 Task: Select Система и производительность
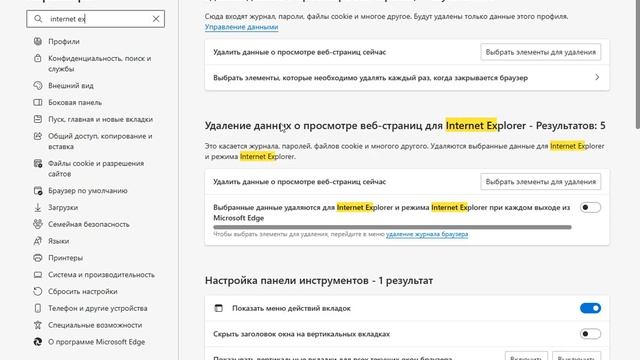click(101, 275)
